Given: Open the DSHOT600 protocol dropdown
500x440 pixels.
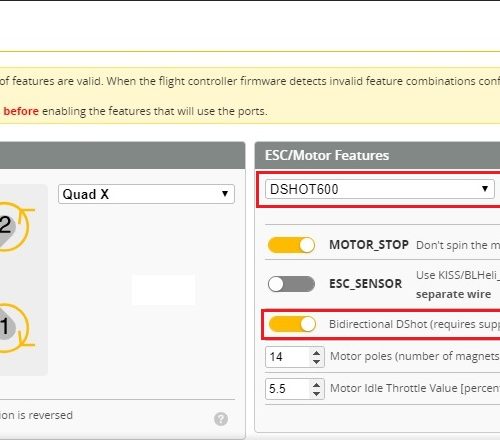Looking at the screenshot, I should click(x=380, y=189).
